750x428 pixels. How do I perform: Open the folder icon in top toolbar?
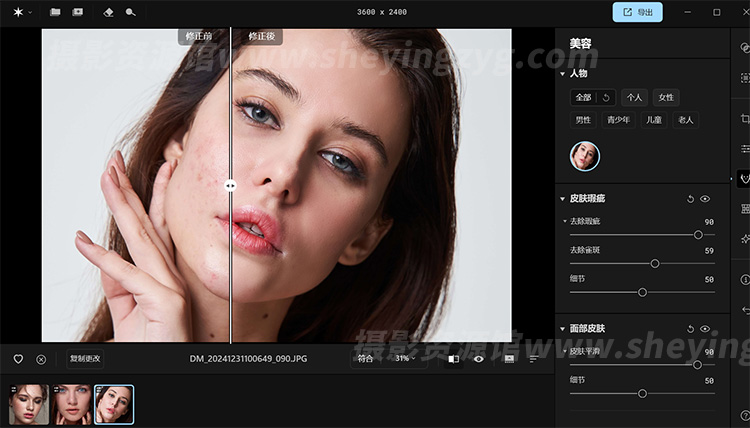pyautogui.click(x=55, y=12)
